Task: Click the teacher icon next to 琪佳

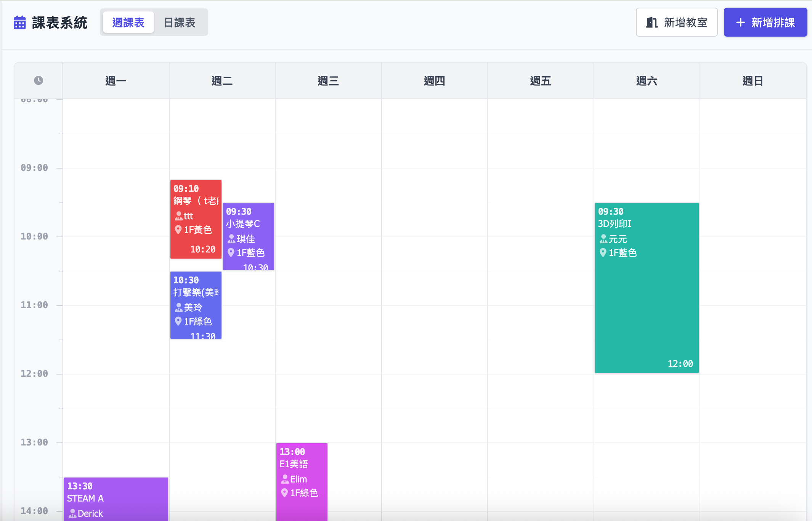Action: pyautogui.click(x=231, y=239)
